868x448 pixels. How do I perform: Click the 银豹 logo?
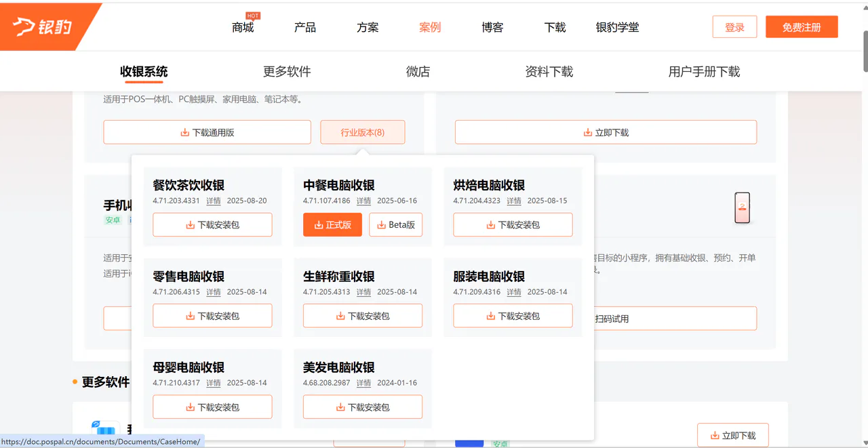click(42, 27)
